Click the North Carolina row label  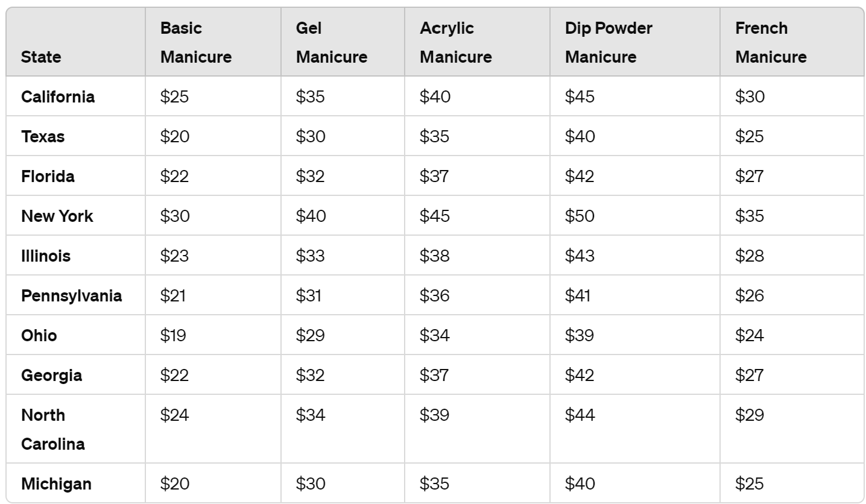point(53,429)
